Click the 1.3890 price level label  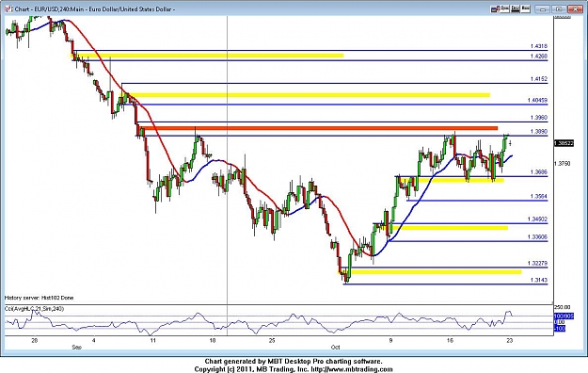pyautogui.click(x=539, y=132)
